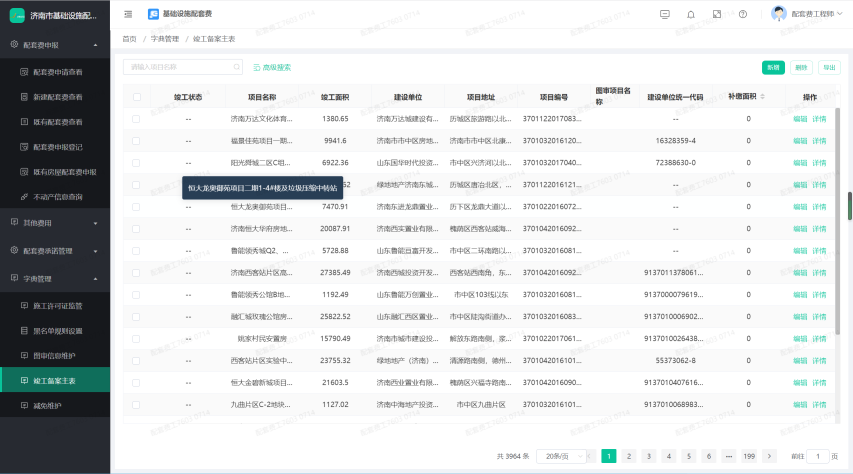Image resolution: width=853 pixels, height=474 pixels.
Task: Toggle the select-all checkbox in table header
Action: (137, 97)
